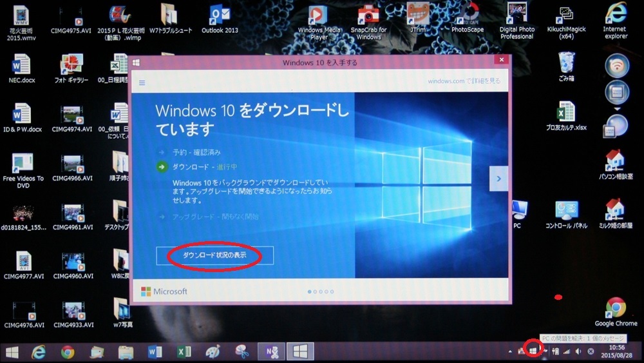
Task: Select CIMG4933.AVI video file
Action: 73,315
